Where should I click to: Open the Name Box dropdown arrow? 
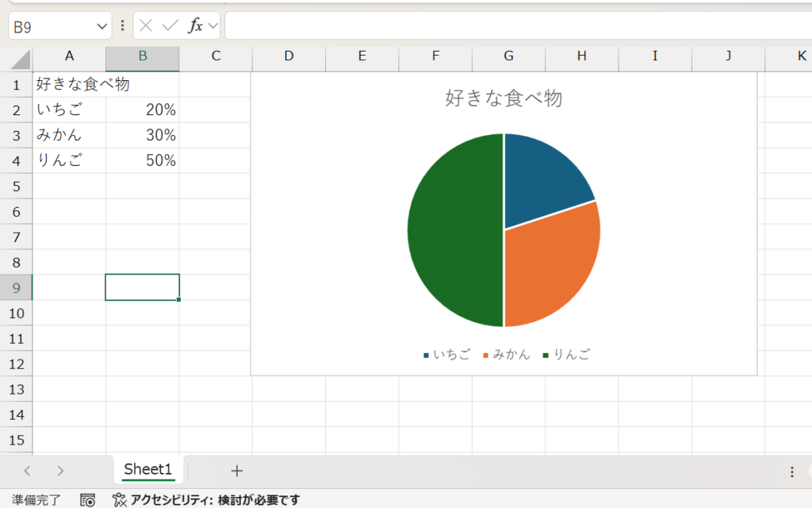[x=102, y=26]
